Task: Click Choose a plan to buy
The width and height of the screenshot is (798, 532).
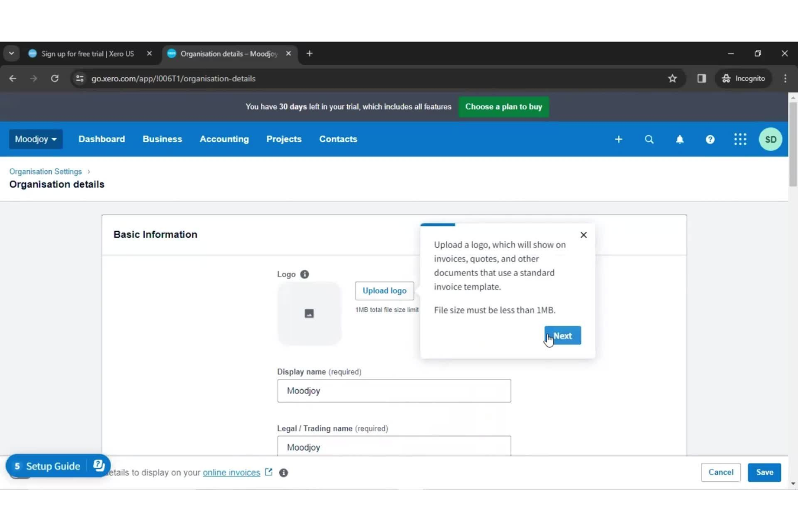Action: 504,107
